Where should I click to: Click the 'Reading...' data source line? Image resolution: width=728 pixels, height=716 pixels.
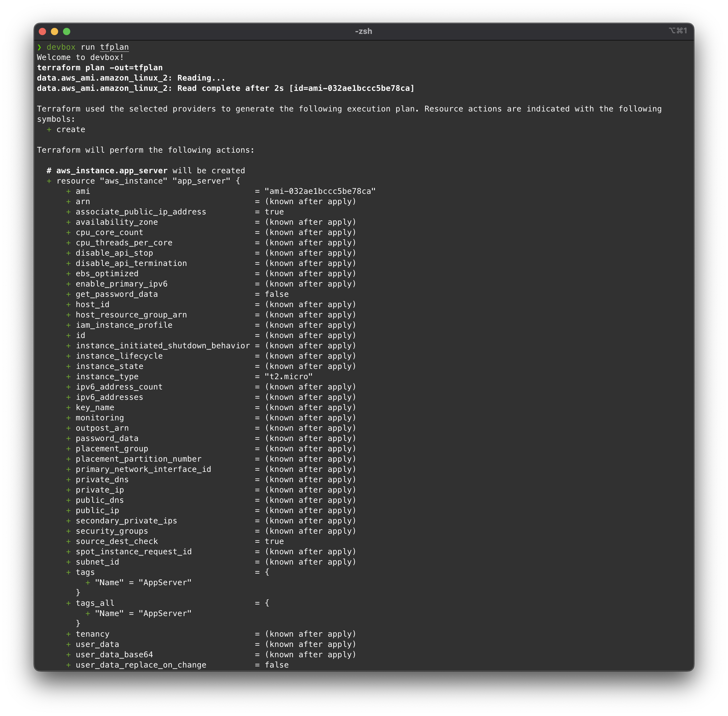coord(131,78)
